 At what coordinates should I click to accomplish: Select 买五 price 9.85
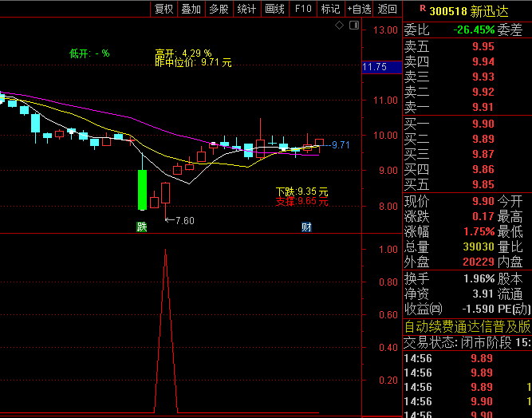tap(483, 184)
